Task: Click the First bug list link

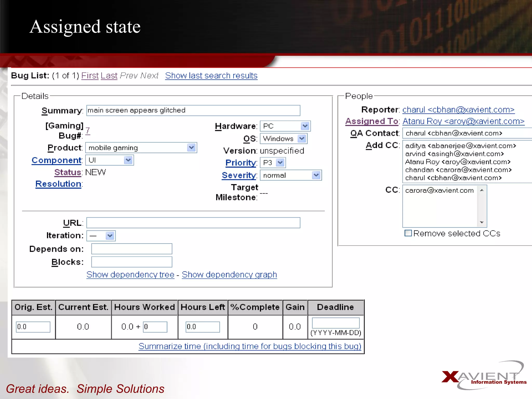Action: (x=90, y=76)
